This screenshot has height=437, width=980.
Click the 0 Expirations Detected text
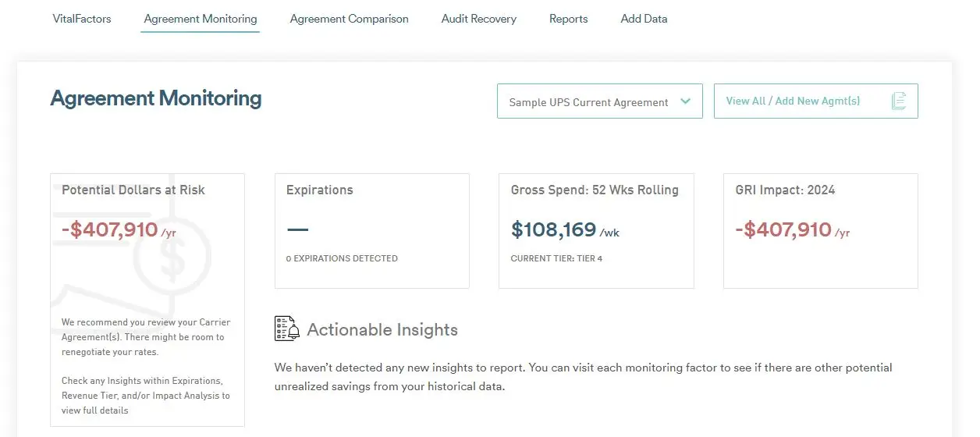pyautogui.click(x=342, y=258)
